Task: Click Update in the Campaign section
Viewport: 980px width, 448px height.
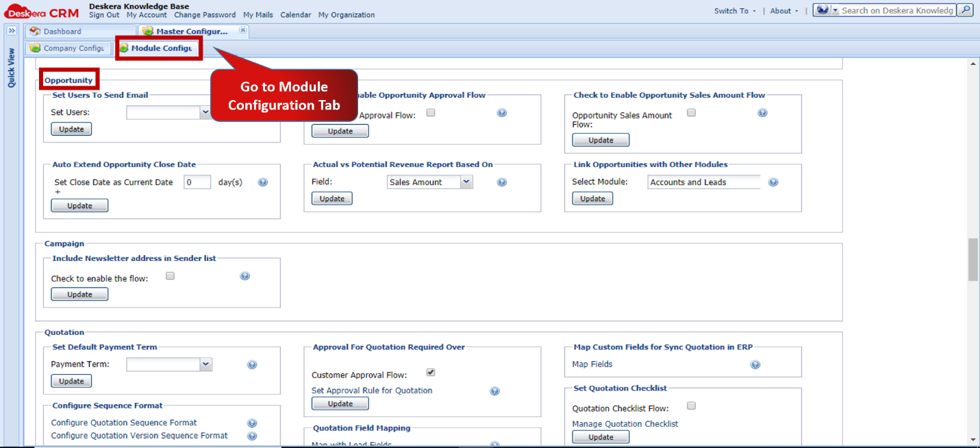Action: (x=79, y=293)
